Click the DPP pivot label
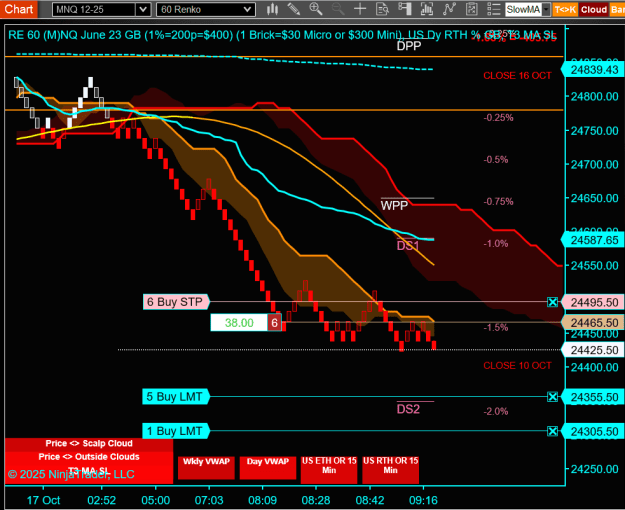The width and height of the screenshot is (625, 510). coord(409,46)
